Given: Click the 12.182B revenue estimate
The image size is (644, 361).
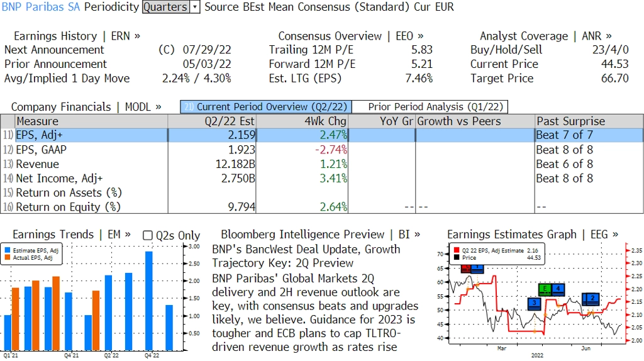Looking at the screenshot, I should click(x=235, y=164).
